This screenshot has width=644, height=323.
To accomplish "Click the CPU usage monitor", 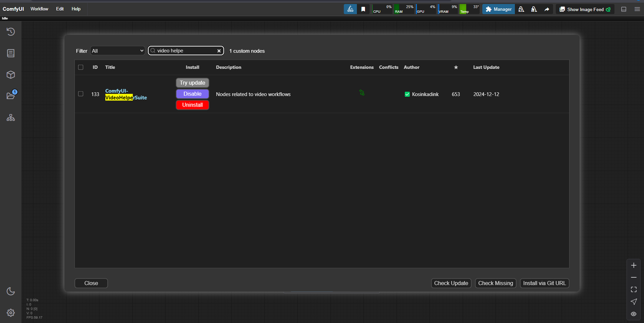I will click(x=382, y=9).
